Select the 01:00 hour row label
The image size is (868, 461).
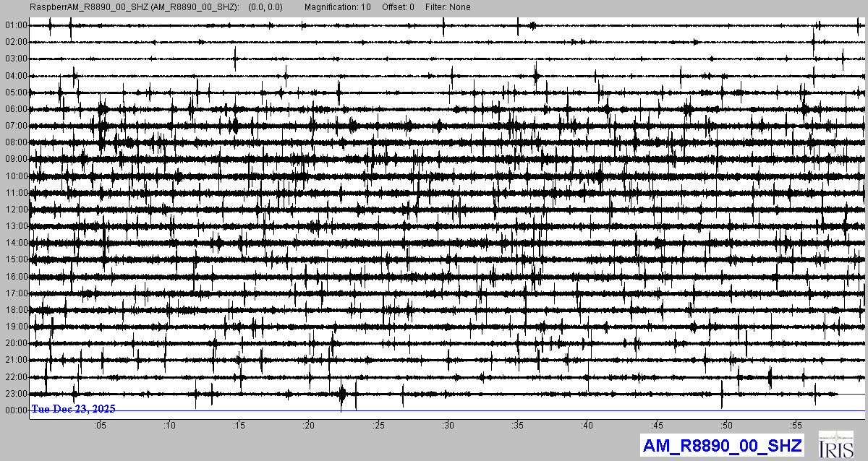point(16,25)
